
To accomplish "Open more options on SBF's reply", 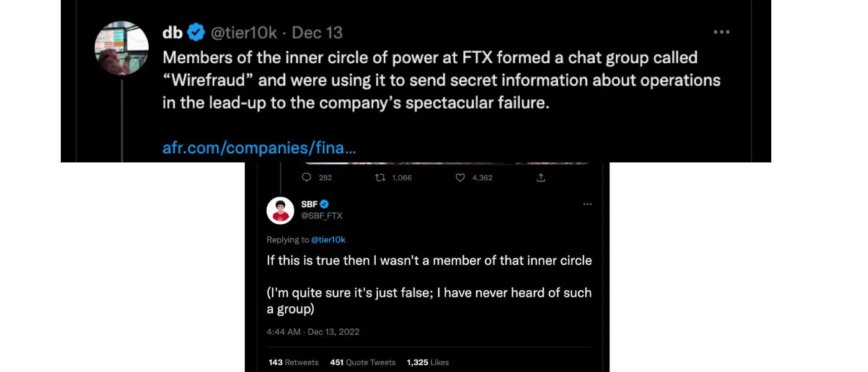I will [587, 204].
